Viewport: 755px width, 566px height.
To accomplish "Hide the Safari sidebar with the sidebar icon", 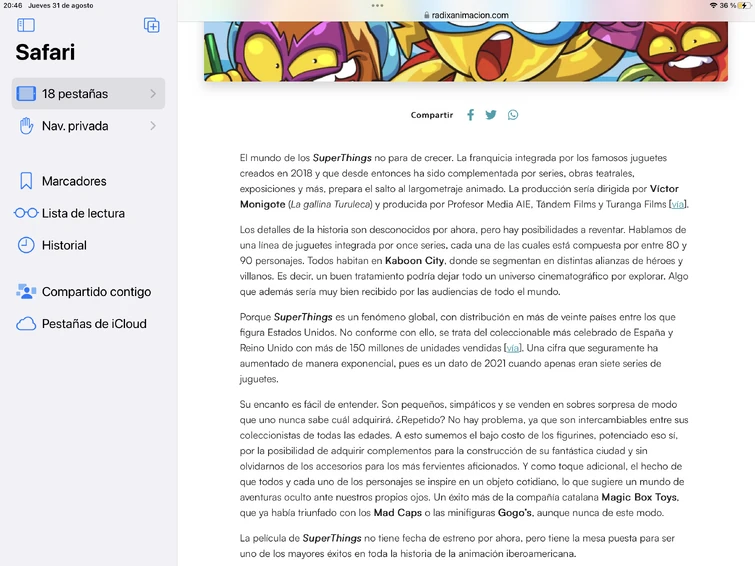I will [26, 25].
